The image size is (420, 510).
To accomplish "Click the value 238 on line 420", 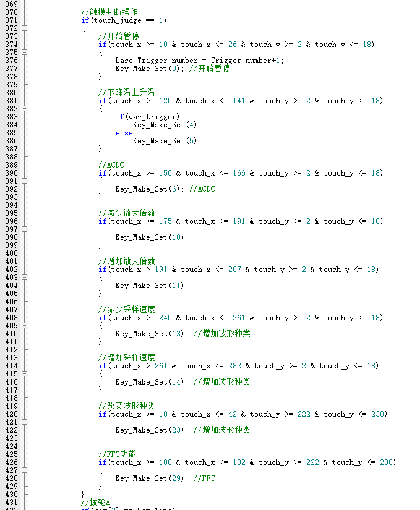I will pos(377,414).
